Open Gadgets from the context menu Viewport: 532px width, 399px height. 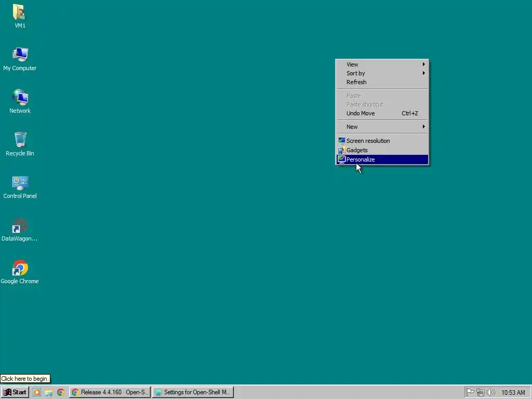tap(382, 150)
